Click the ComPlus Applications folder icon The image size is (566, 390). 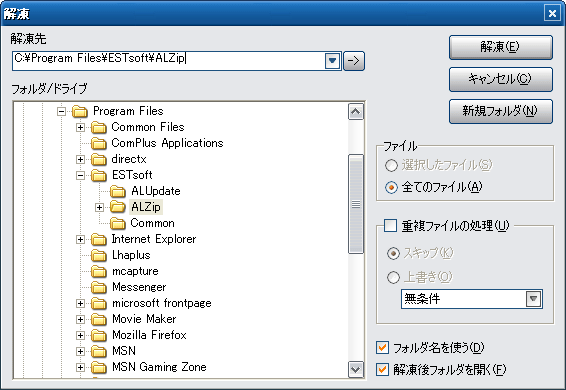pyautogui.click(x=99, y=143)
